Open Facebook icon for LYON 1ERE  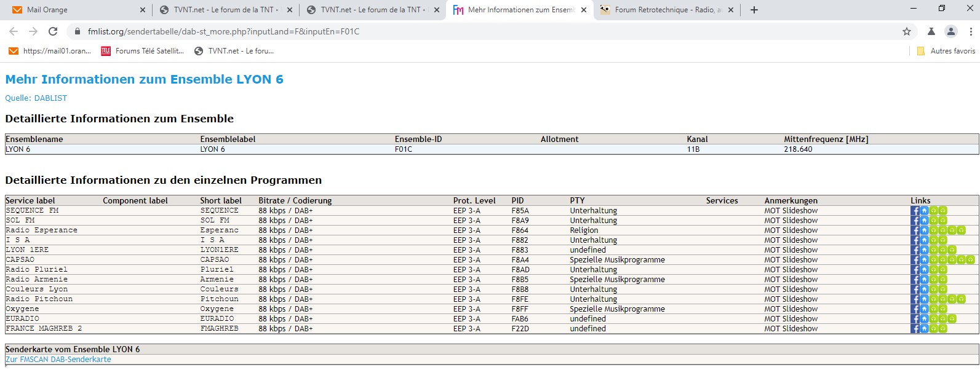pos(915,250)
